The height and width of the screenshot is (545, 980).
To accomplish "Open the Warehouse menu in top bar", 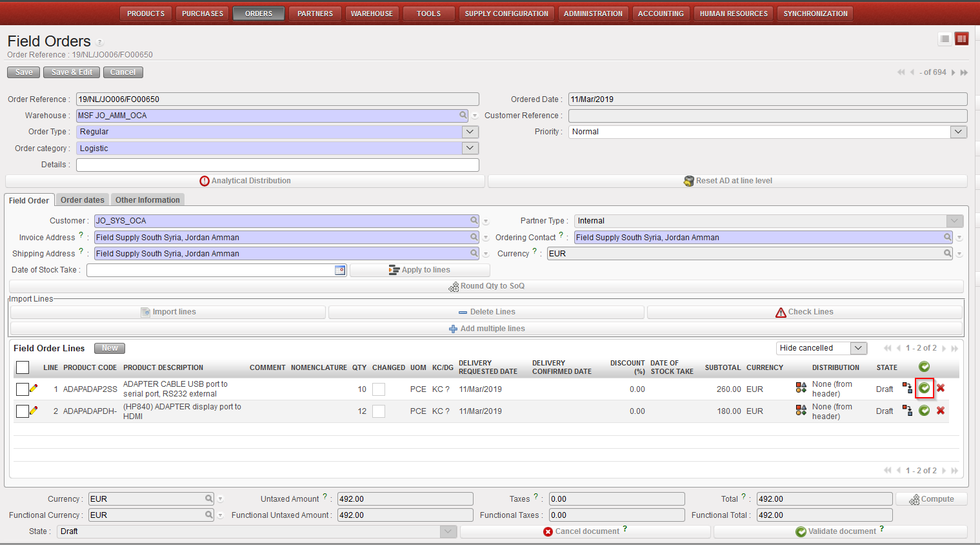I will click(x=372, y=14).
